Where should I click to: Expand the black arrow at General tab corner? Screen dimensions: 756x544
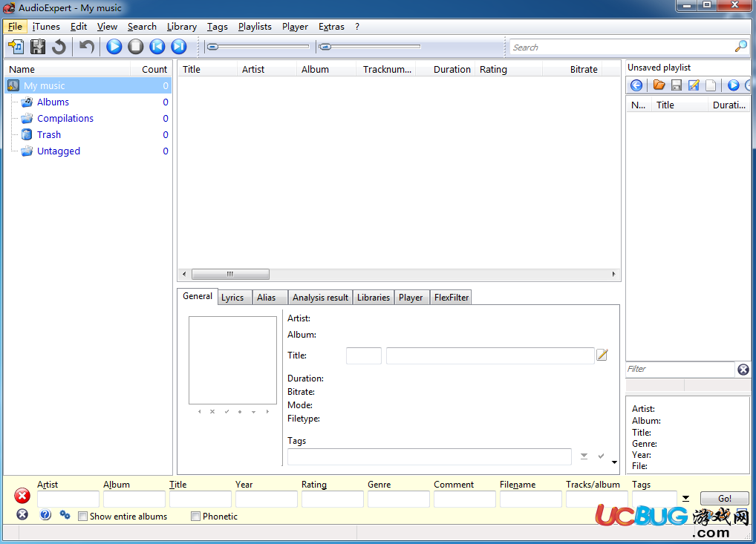(x=614, y=462)
